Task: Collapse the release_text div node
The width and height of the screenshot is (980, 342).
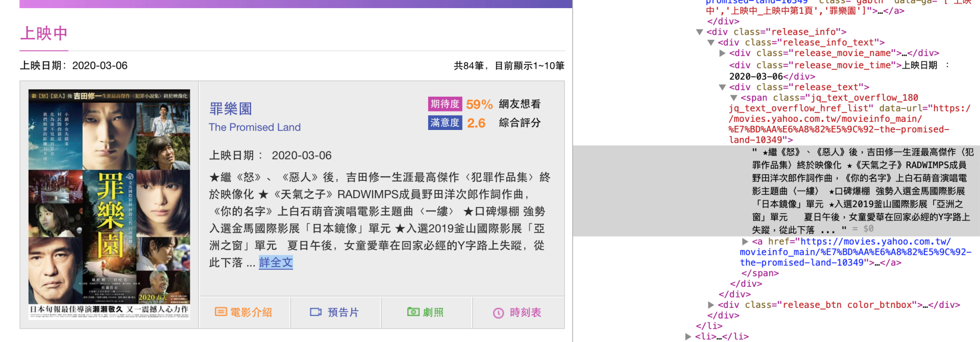Action: 722,87
